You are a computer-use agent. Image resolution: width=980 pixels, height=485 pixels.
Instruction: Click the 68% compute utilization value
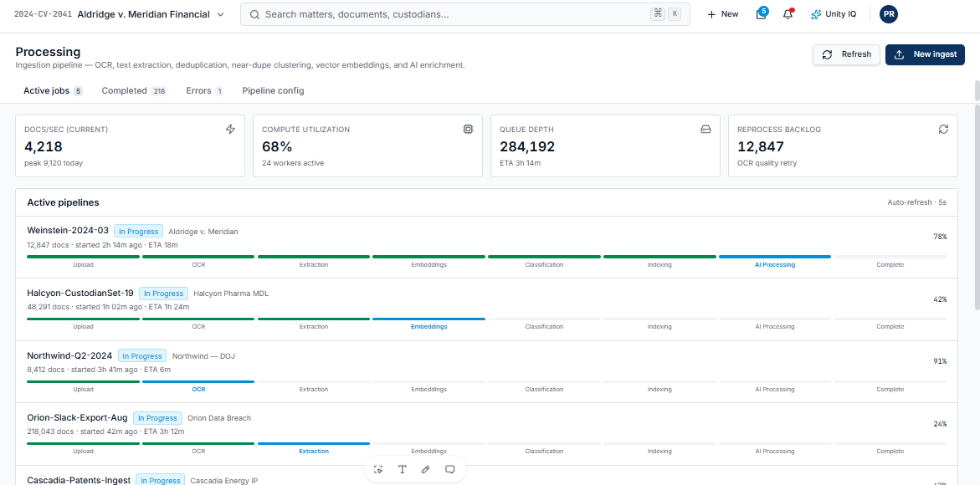[x=277, y=146]
